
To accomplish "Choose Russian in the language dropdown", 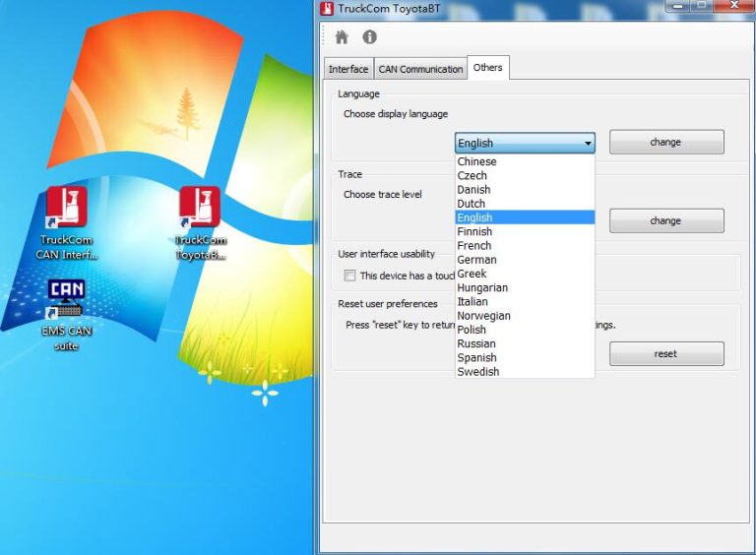I will [x=525, y=343].
